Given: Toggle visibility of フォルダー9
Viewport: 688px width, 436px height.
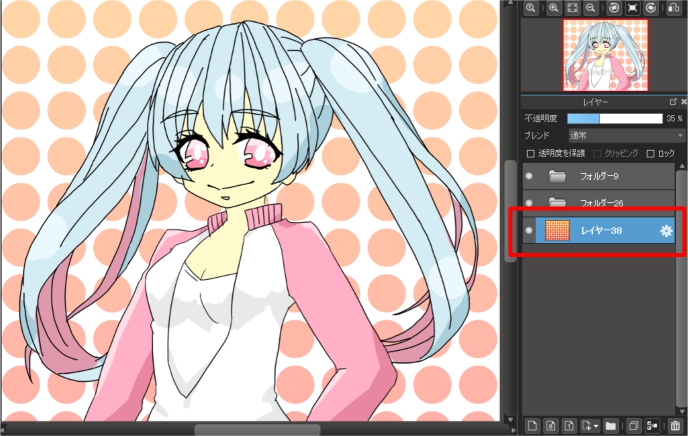Looking at the screenshot, I should click(x=529, y=176).
